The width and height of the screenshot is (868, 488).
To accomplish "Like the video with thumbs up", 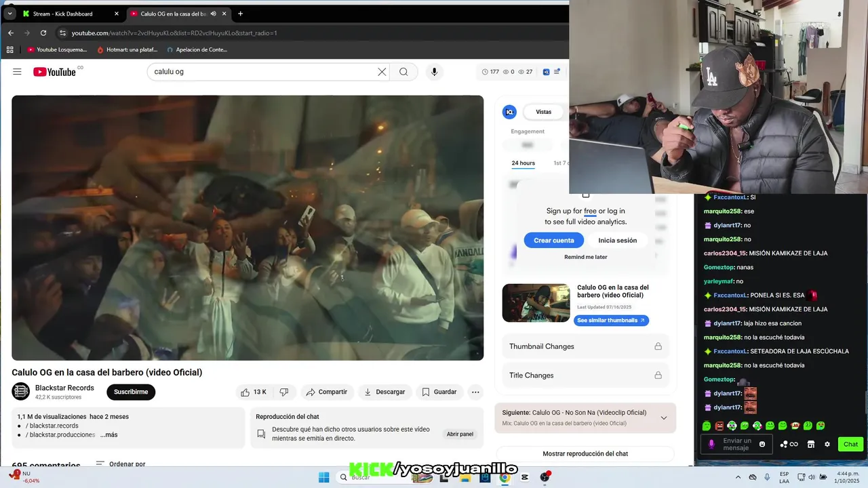I will (254, 392).
